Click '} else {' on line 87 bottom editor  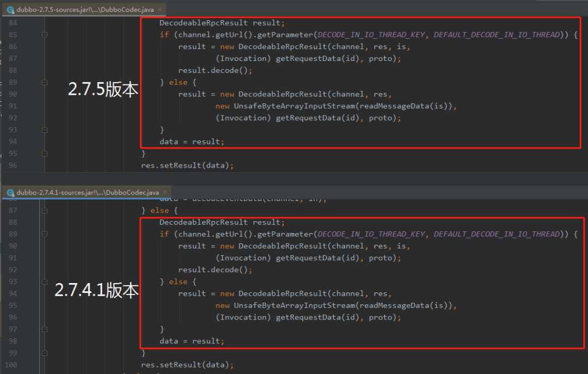click(x=160, y=211)
